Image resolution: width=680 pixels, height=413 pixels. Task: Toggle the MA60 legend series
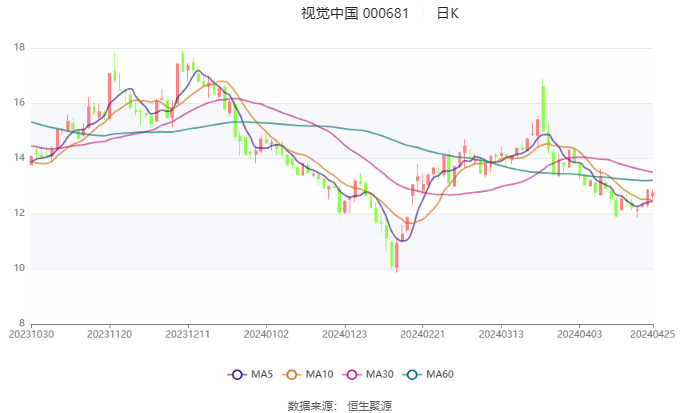[x=428, y=374]
